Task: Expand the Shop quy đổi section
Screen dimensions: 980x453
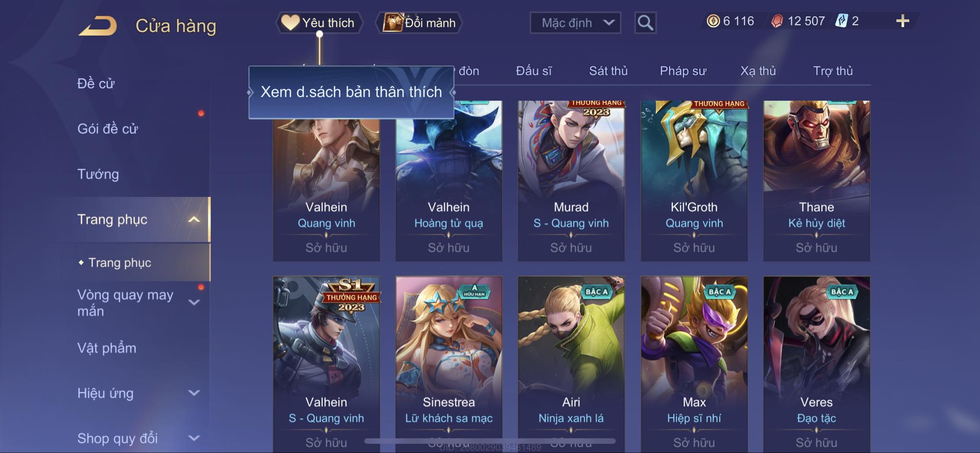Action: 194,438
